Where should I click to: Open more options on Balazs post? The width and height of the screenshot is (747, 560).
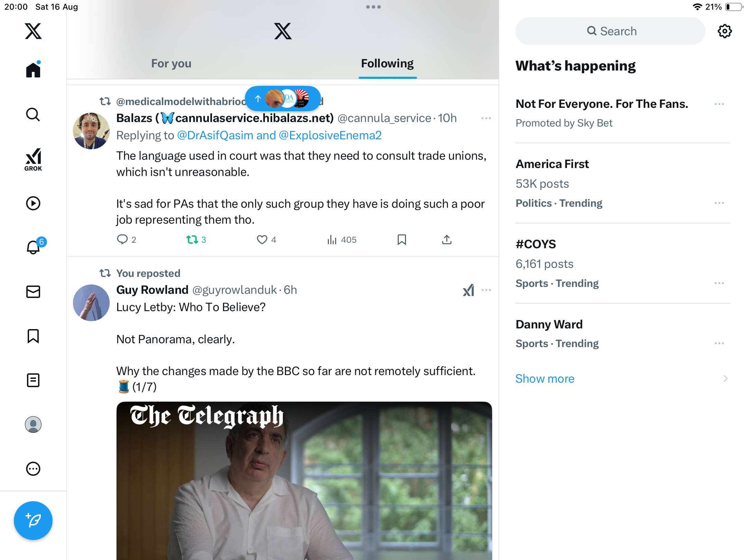click(x=486, y=118)
